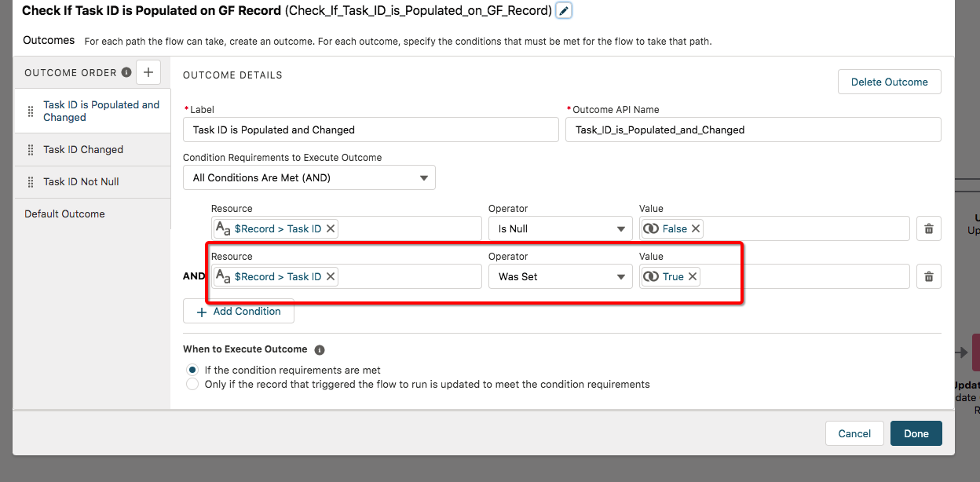Image resolution: width=980 pixels, height=482 pixels.
Task: Click the info icon next to Outcome Order
Action: [x=127, y=72]
